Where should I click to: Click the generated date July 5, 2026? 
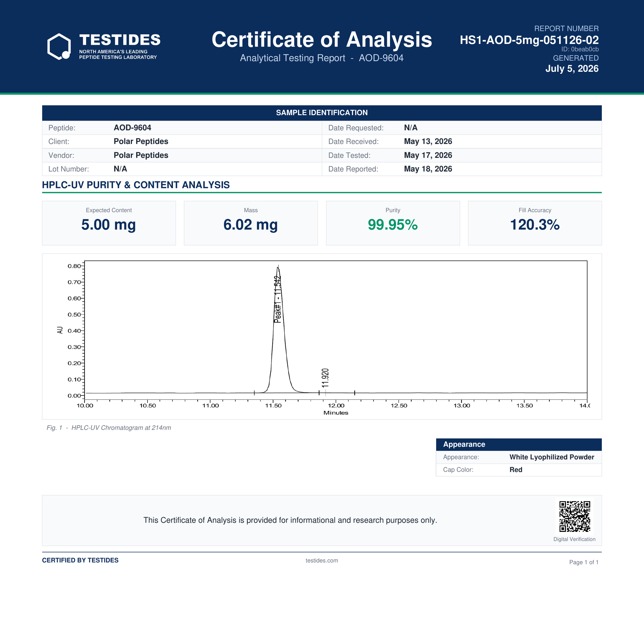click(572, 69)
